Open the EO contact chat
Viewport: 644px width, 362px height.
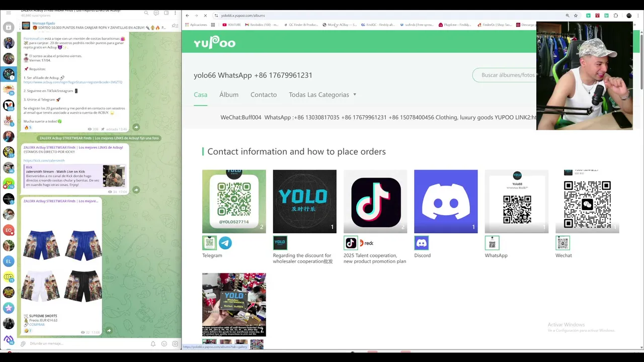tap(9, 230)
